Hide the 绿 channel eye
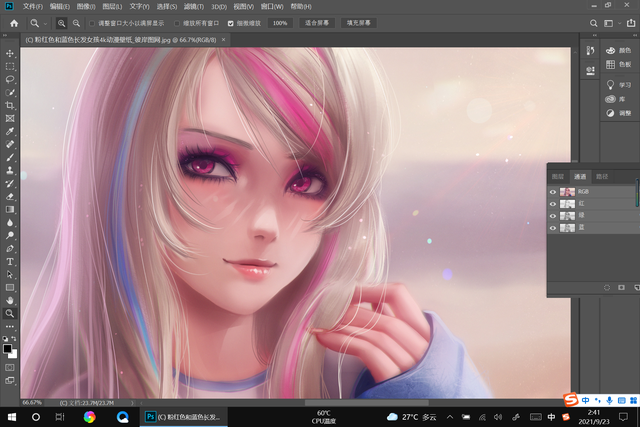Screen dimensions: 640x427 553,216
